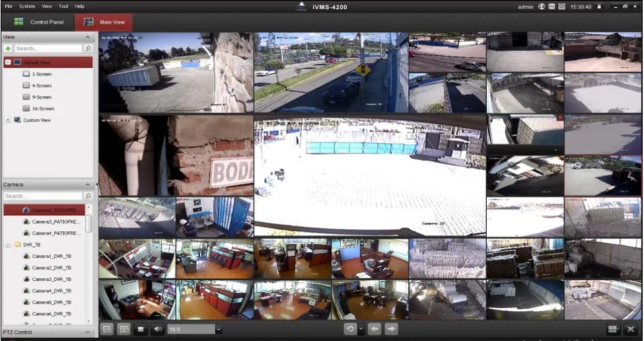
Task: Select Camera4_DVR_TB
Action: pyautogui.click(x=52, y=291)
